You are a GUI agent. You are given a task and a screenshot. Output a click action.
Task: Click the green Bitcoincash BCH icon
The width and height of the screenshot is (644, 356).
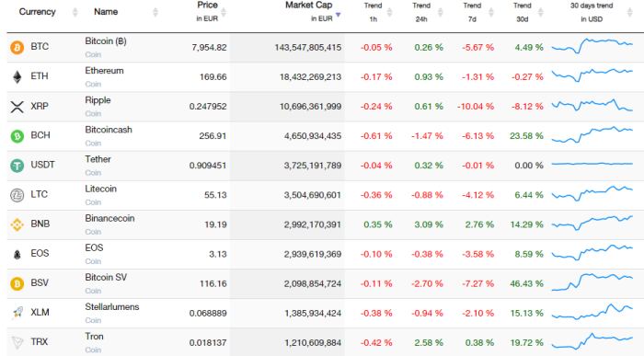pyautogui.click(x=17, y=136)
